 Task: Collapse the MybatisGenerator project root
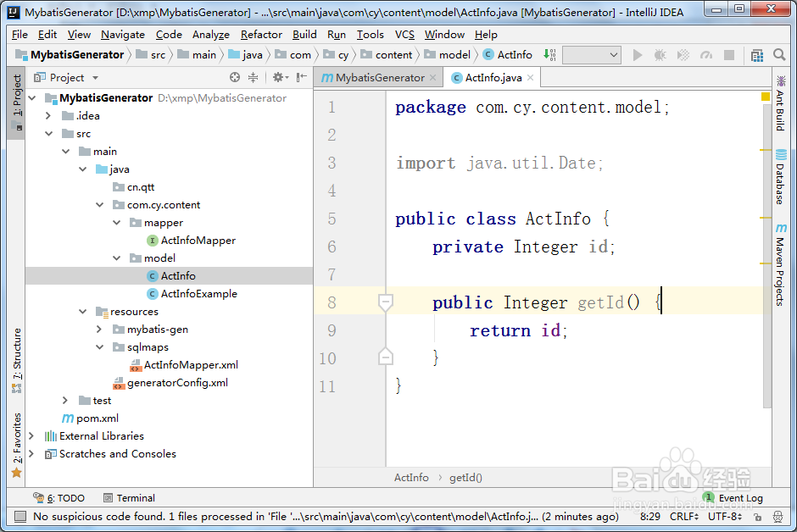pyautogui.click(x=32, y=98)
